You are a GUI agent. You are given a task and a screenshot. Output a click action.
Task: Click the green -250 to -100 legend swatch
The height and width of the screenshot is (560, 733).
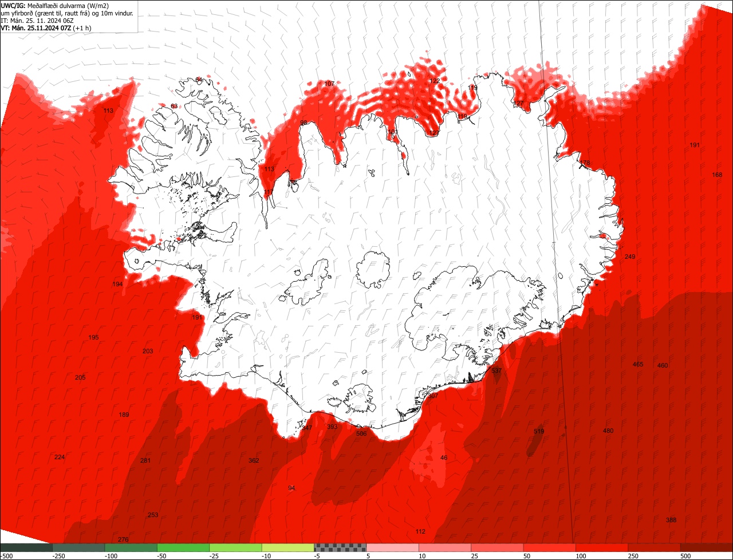[x=78, y=547]
